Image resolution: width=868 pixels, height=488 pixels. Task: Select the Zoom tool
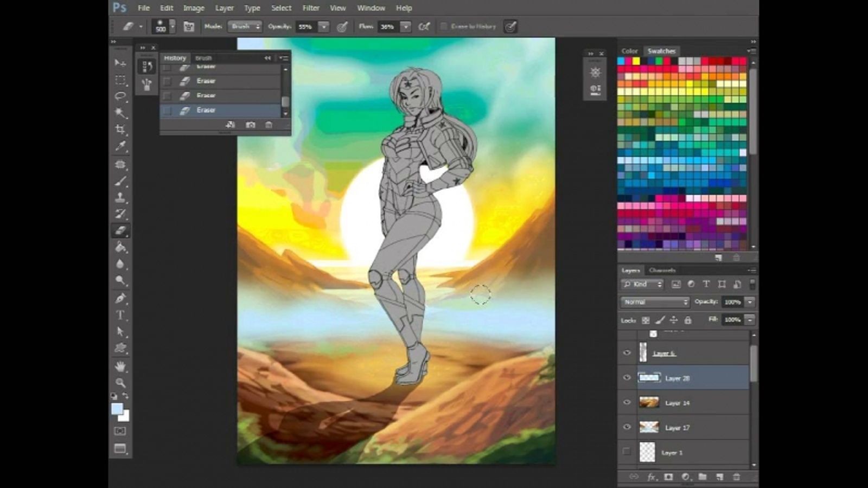point(120,383)
